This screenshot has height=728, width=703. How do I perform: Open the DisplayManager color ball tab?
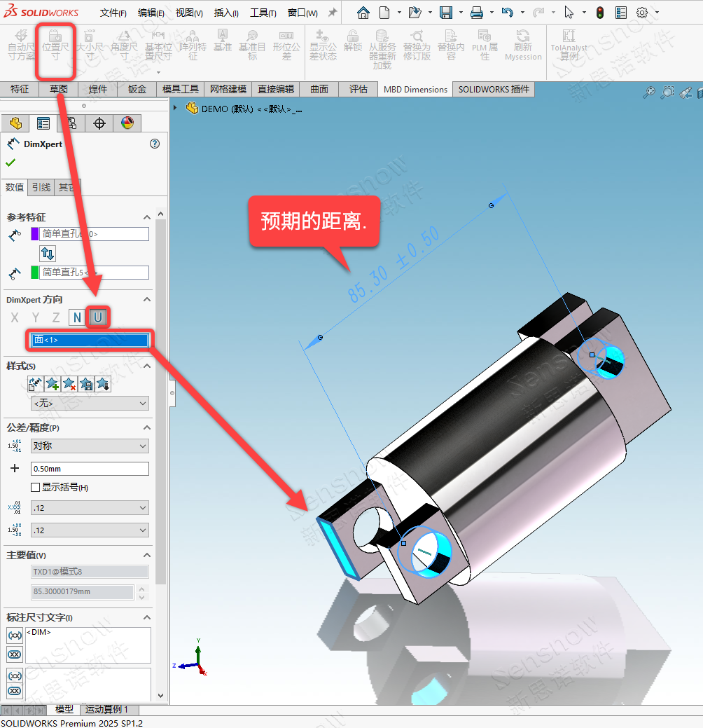(x=127, y=123)
